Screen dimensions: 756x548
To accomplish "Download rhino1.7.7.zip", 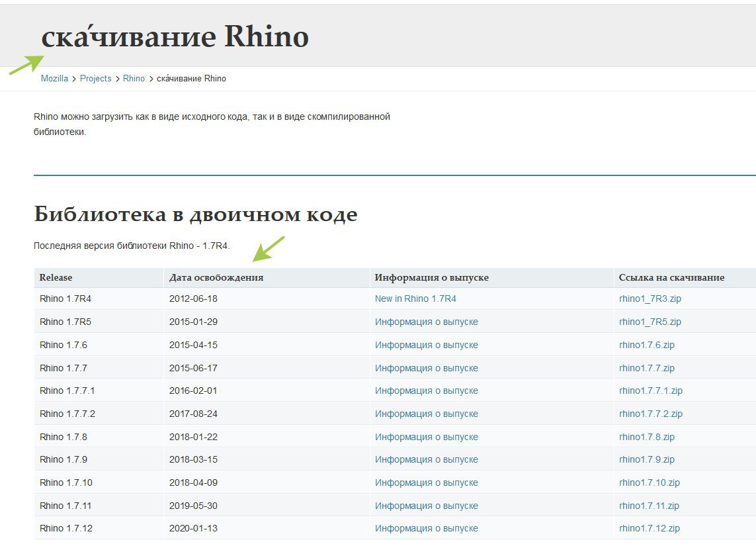I will click(647, 368).
